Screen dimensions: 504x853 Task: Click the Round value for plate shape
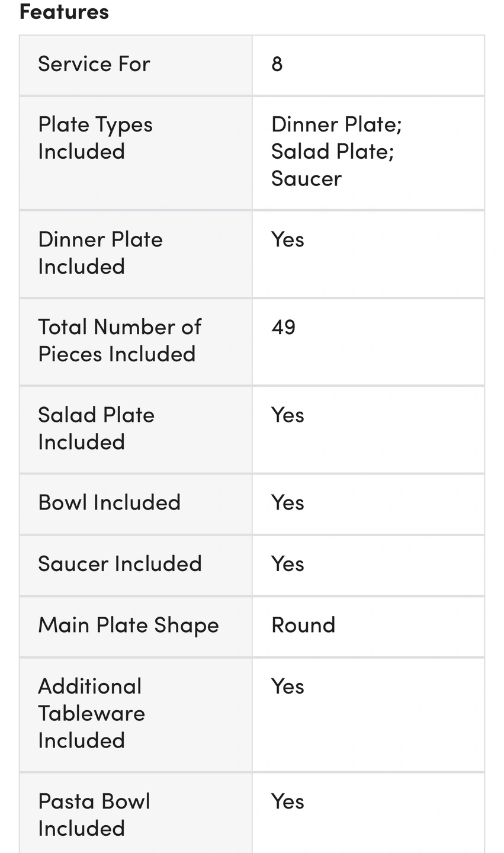[x=303, y=626]
